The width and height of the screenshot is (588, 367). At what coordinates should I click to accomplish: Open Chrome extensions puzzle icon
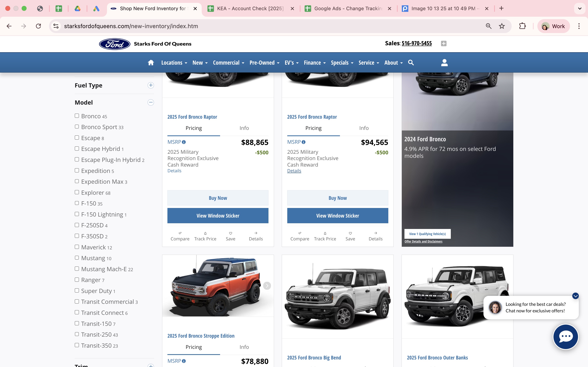522,26
